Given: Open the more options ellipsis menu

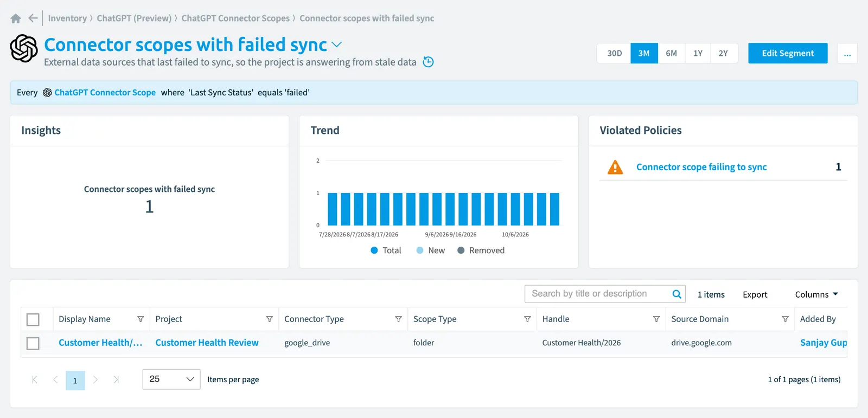Looking at the screenshot, I should click(x=847, y=53).
